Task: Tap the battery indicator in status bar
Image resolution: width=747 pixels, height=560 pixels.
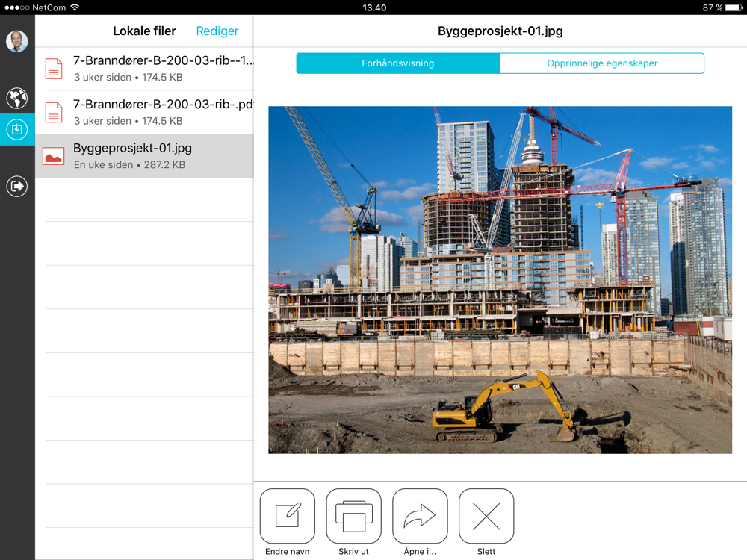Action: 734,7
